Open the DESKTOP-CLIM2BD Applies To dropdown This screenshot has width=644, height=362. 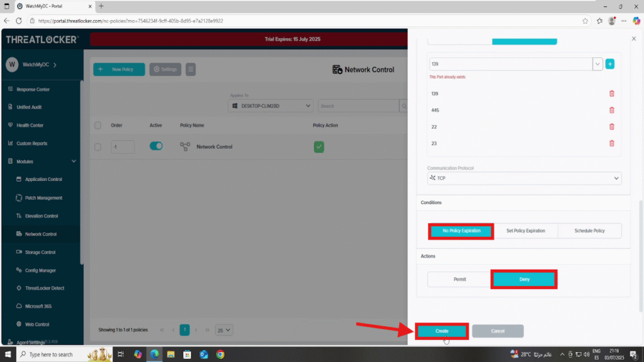[x=270, y=106]
